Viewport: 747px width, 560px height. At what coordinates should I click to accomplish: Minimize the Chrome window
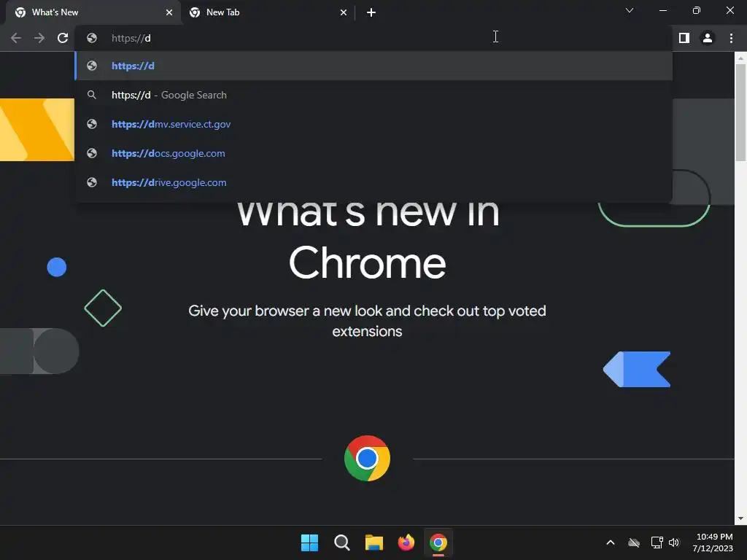click(662, 10)
